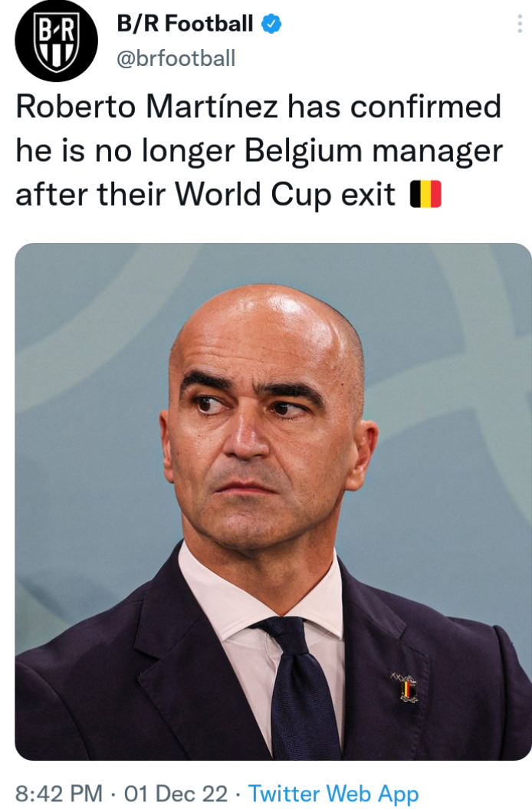Click the blue verified checkmark badge
The image size is (532, 809).
coord(271,24)
